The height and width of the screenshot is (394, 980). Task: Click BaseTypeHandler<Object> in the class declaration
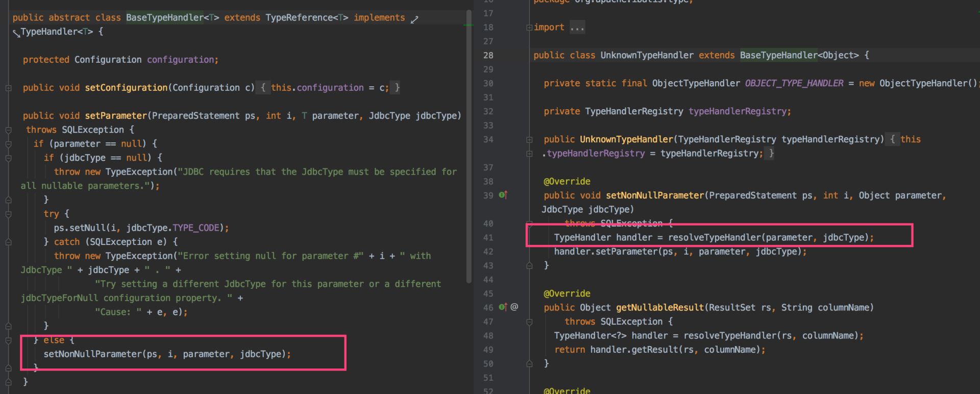[x=799, y=55]
